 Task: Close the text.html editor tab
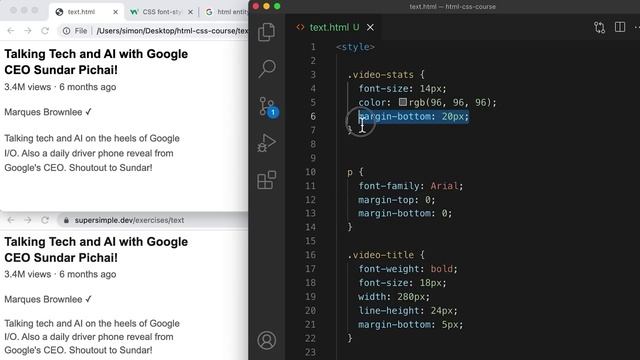click(370, 27)
